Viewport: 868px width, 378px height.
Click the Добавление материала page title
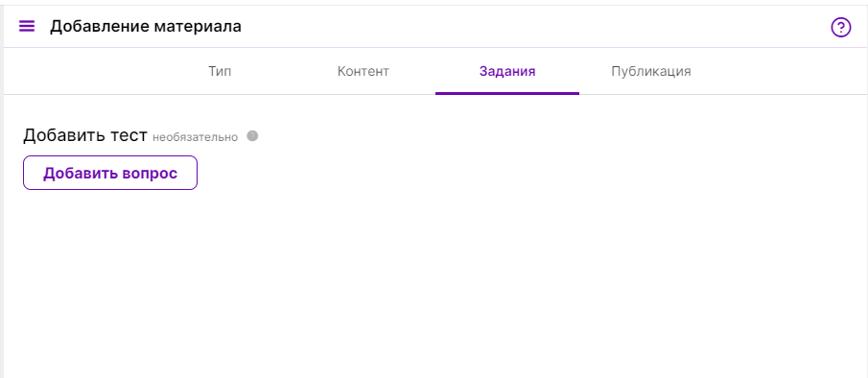point(146,26)
